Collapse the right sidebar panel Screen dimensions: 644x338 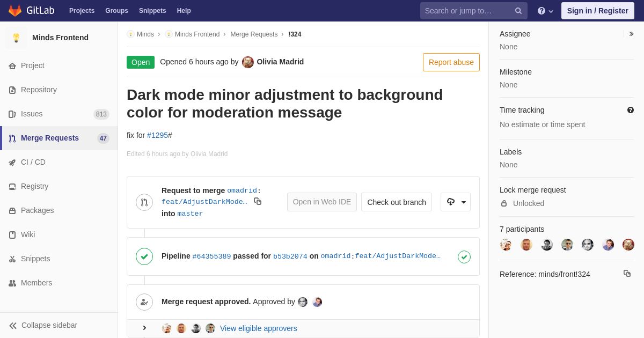[x=631, y=34]
